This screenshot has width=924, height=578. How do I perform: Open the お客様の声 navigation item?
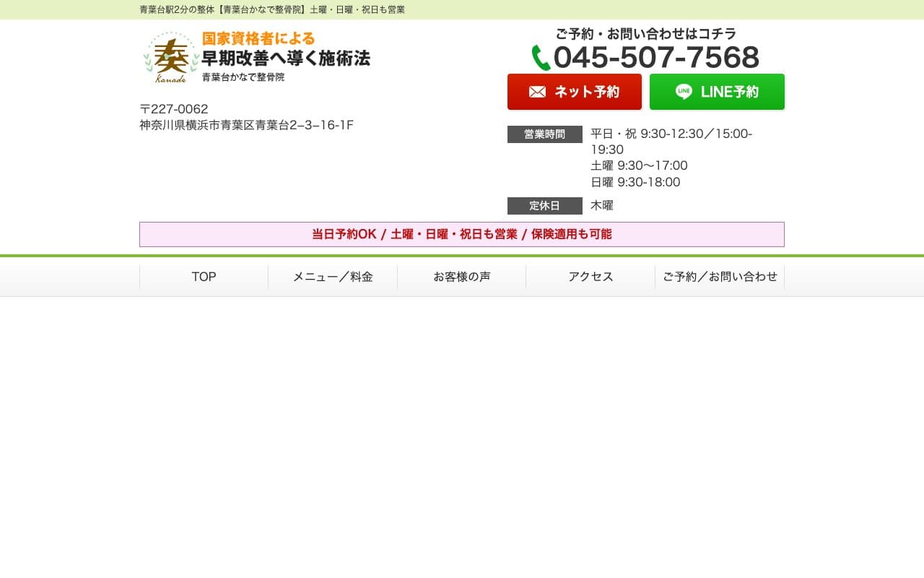click(461, 277)
